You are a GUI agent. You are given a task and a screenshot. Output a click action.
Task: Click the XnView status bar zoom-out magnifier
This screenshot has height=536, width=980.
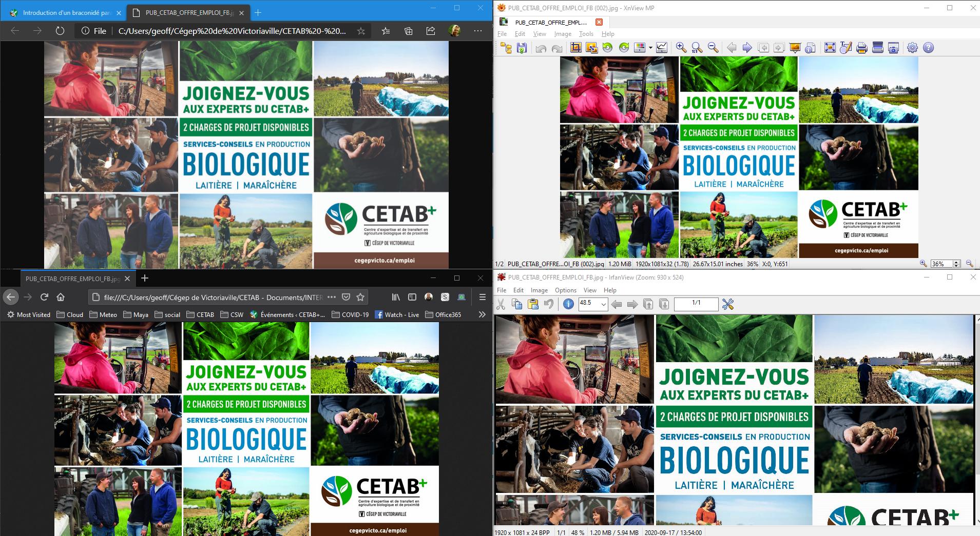(x=969, y=264)
